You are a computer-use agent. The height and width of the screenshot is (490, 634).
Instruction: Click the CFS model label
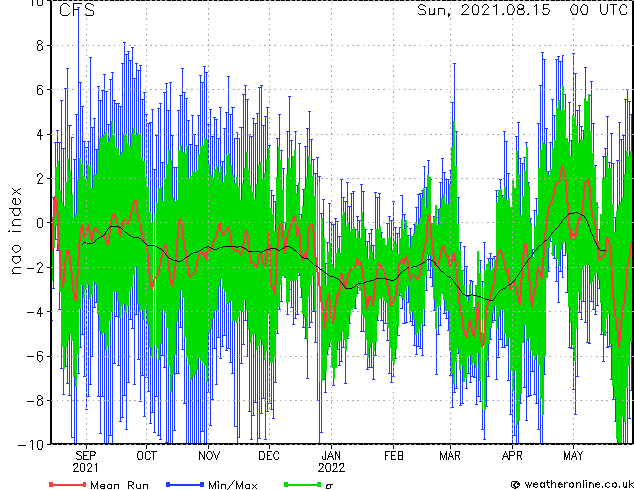(x=77, y=10)
